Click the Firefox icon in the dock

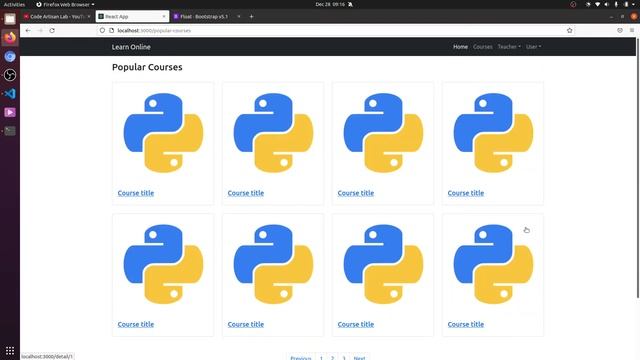click(x=10, y=38)
